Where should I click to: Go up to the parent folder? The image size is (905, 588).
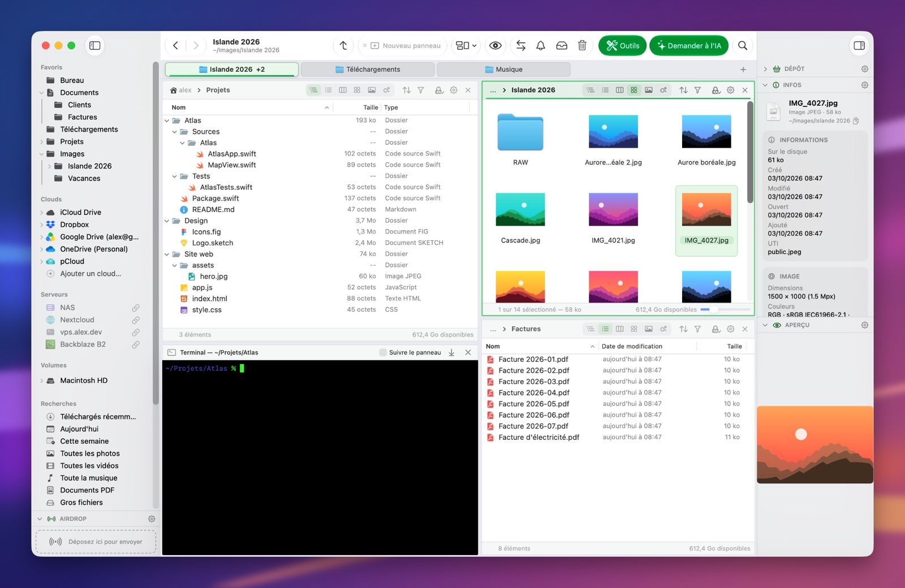point(343,46)
